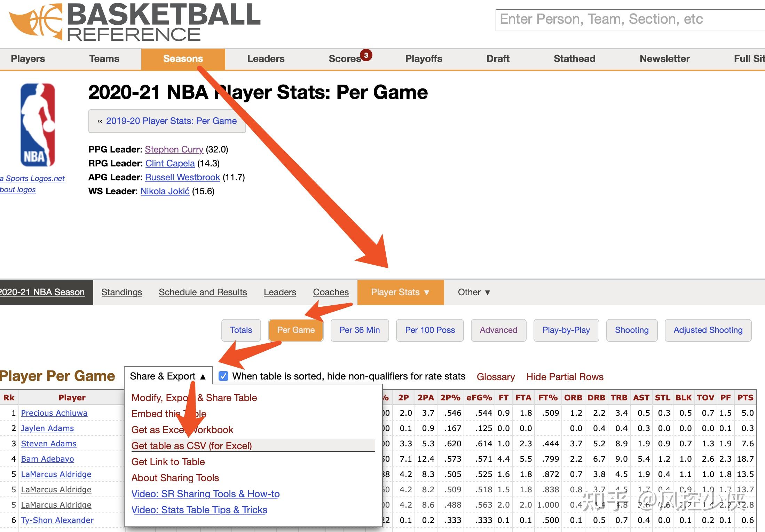Open the Leaders top navigation menu
The width and height of the screenshot is (765, 532).
266,58
